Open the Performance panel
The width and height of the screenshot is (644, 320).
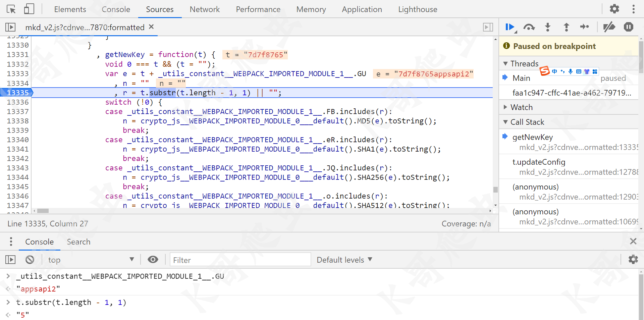pos(258,9)
